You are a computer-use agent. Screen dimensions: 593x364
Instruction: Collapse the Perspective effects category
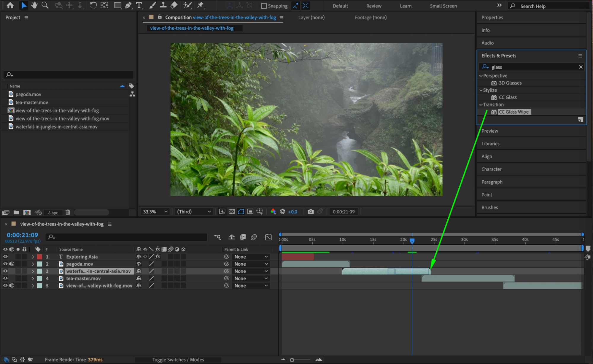point(481,76)
